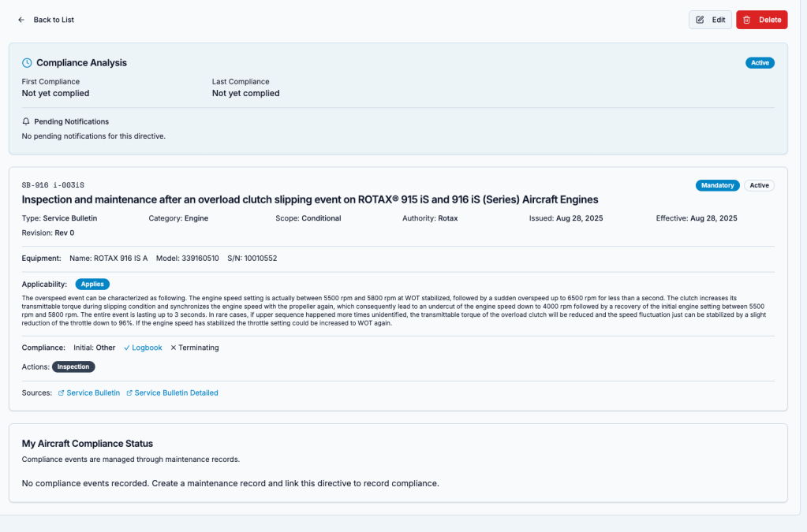
Task: Click the back arrow icon
Action: click(x=21, y=20)
